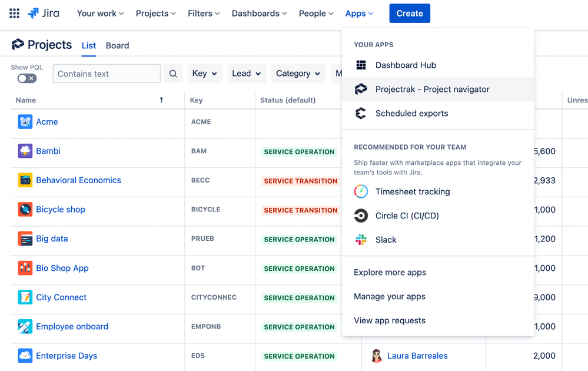The image size is (588, 371).
Task: Click Behavioral Economics SERVICE TRANSITION badge
Action: 301,181
